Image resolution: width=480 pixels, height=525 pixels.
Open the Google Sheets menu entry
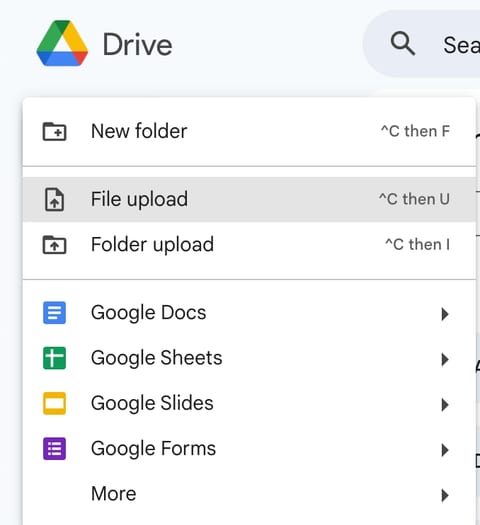pos(249,358)
